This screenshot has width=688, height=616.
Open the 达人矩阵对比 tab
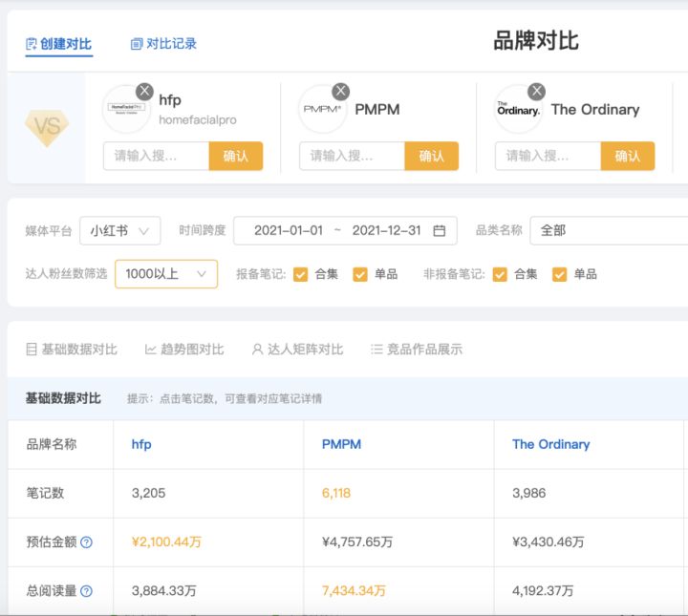tap(297, 350)
